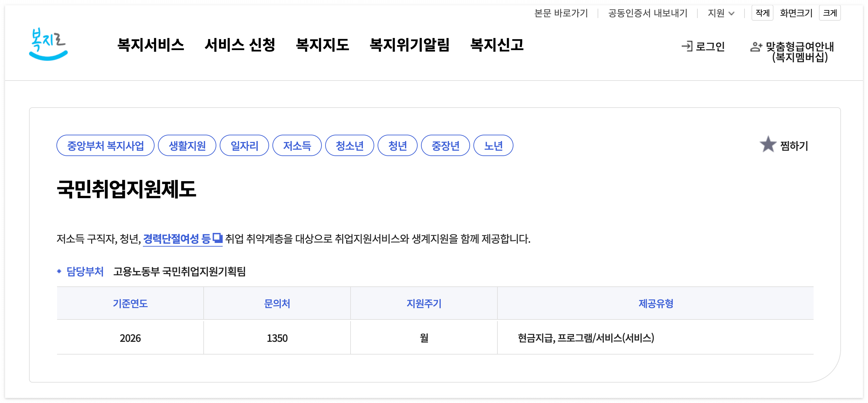
Task: Click the star 찜하기 icon
Action: (x=768, y=145)
